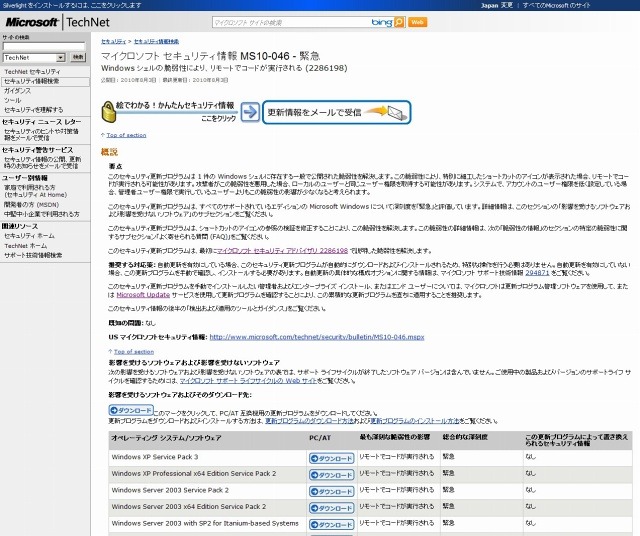Open the セキュリティ ニュース レター subscription link
This screenshot has width=640, height=536.
click(41, 134)
